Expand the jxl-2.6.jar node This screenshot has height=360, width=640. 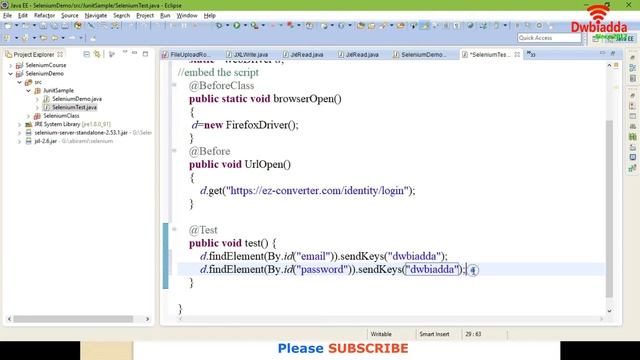click(x=20, y=141)
